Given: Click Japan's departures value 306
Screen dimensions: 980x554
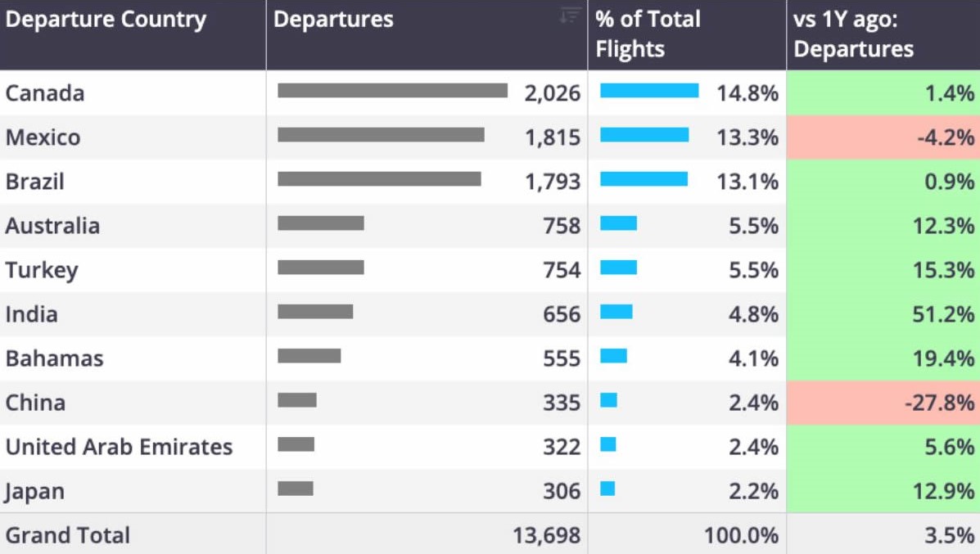Looking at the screenshot, I should pyautogui.click(x=562, y=492).
